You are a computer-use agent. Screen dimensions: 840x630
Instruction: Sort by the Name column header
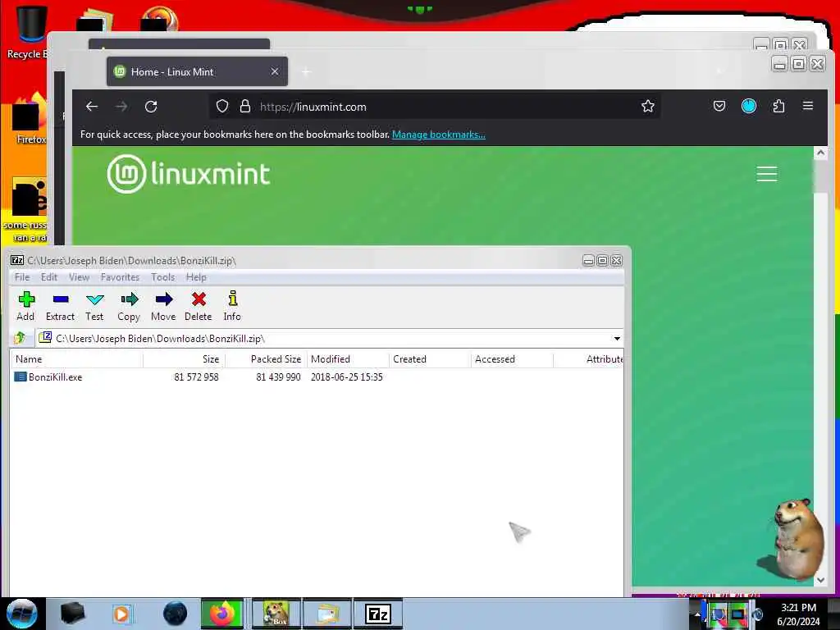(76, 359)
